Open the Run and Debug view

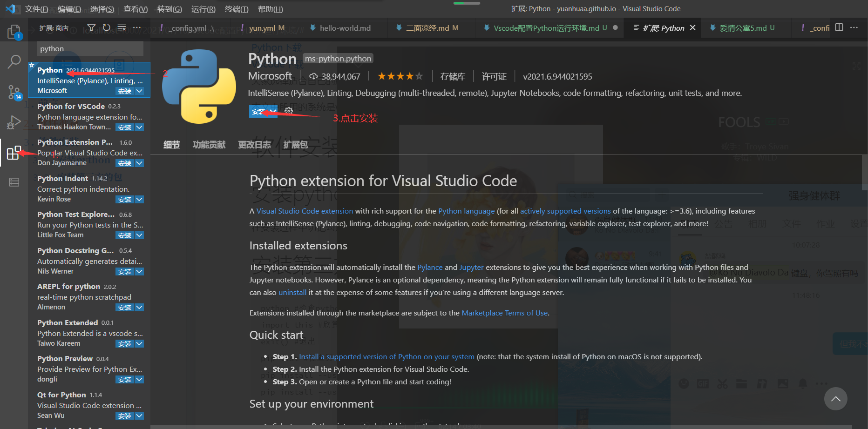point(14,122)
